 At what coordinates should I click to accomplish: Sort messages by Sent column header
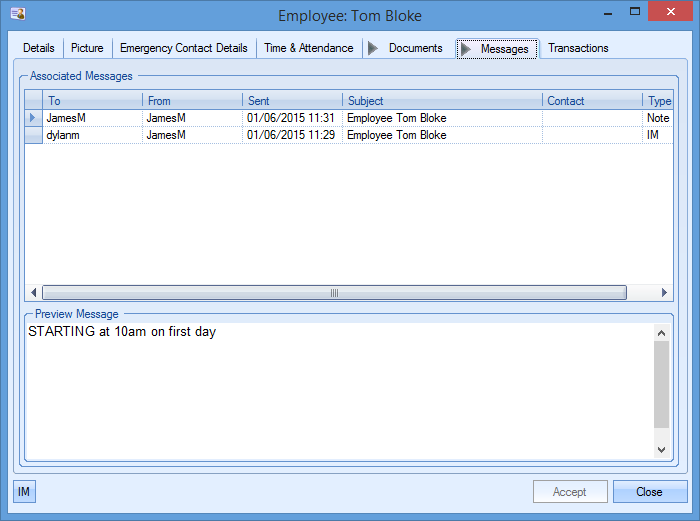click(x=292, y=101)
